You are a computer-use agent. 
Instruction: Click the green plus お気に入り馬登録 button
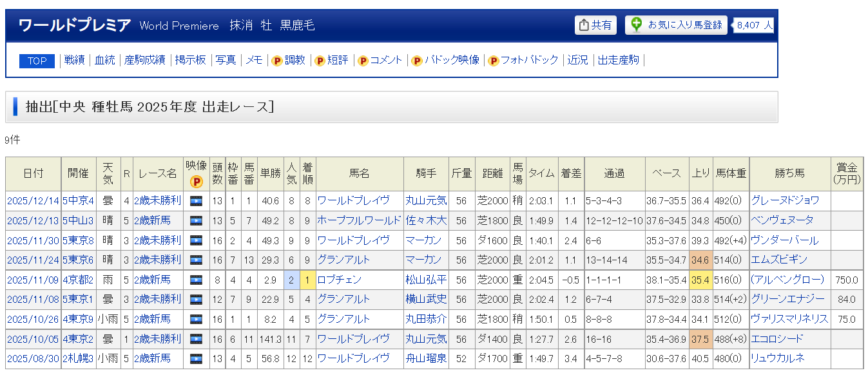[676, 25]
